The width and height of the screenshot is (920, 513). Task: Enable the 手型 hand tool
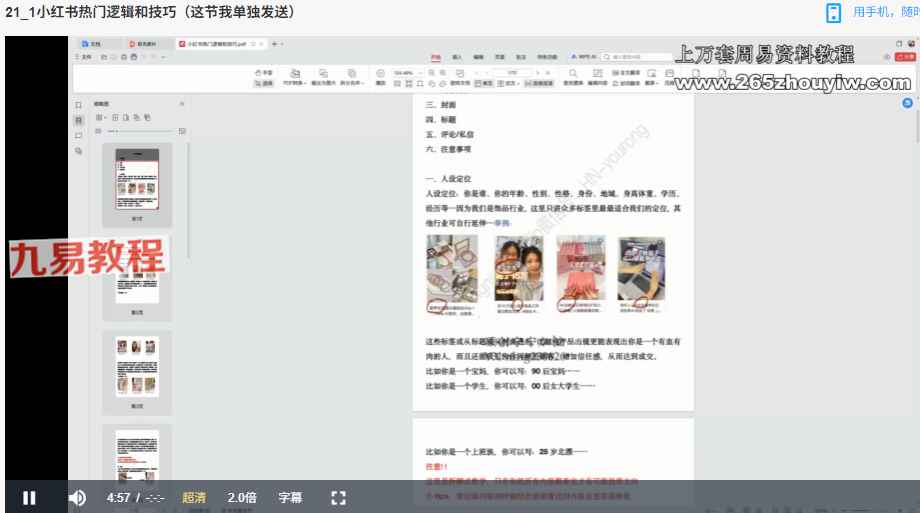click(264, 73)
